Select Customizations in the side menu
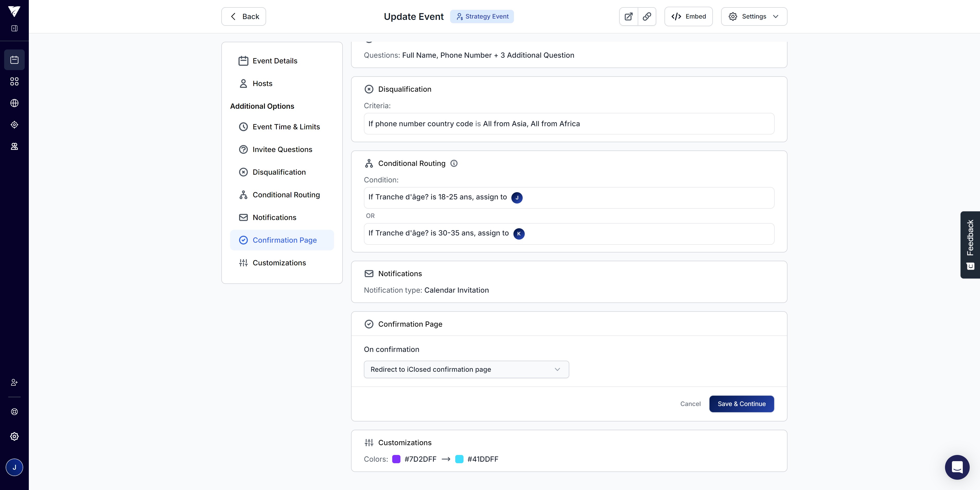Viewport: 980px width, 490px height. [x=279, y=263]
